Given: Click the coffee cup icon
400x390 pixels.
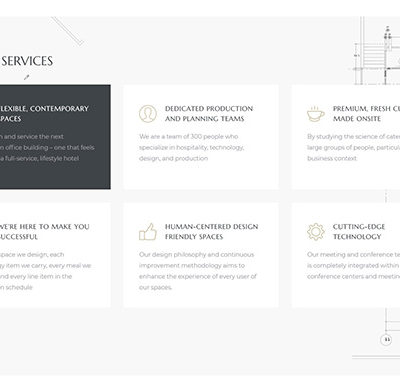Looking at the screenshot, I should tap(316, 114).
